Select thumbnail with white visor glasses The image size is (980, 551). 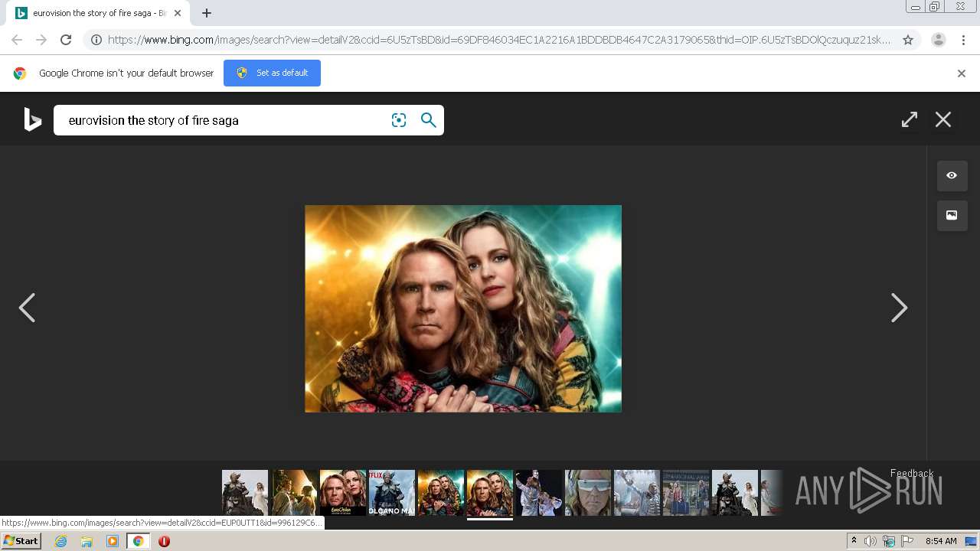coord(588,493)
